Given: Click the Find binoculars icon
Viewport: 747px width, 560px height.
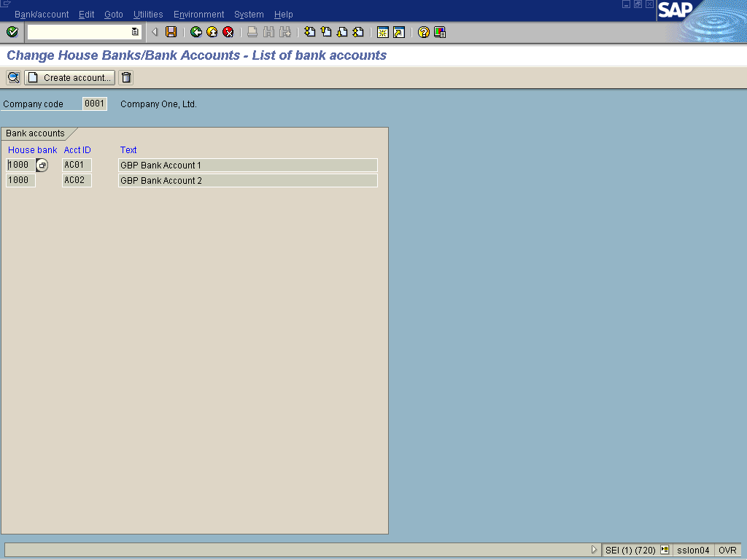Looking at the screenshot, I should click(x=268, y=32).
